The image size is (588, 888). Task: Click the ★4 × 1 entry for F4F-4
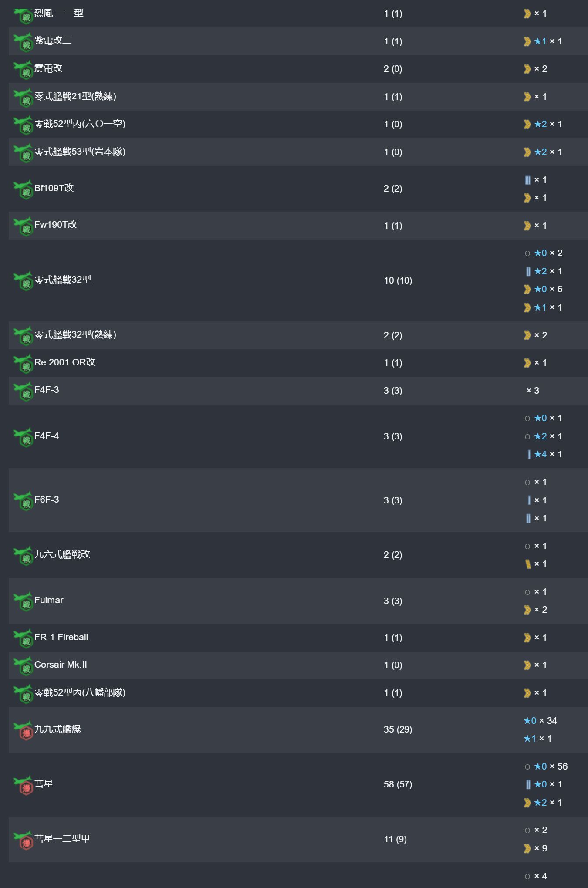[x=544, y=454]
